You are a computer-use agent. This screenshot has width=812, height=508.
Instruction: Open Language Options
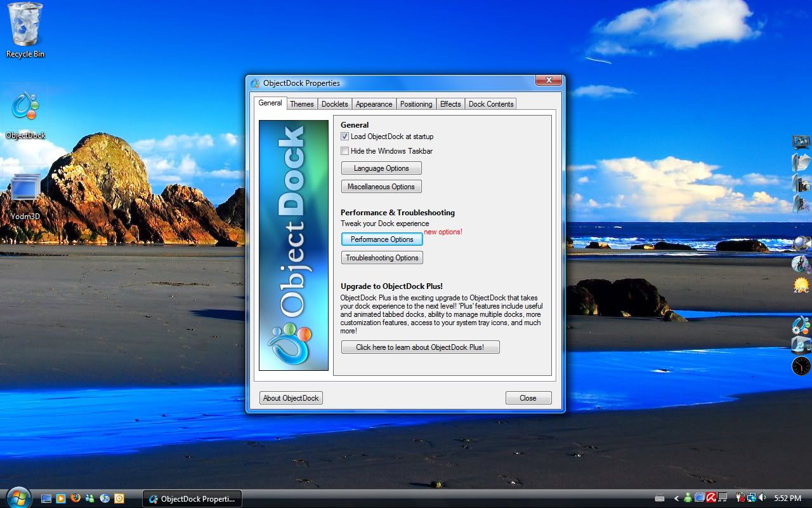(381, 168)
